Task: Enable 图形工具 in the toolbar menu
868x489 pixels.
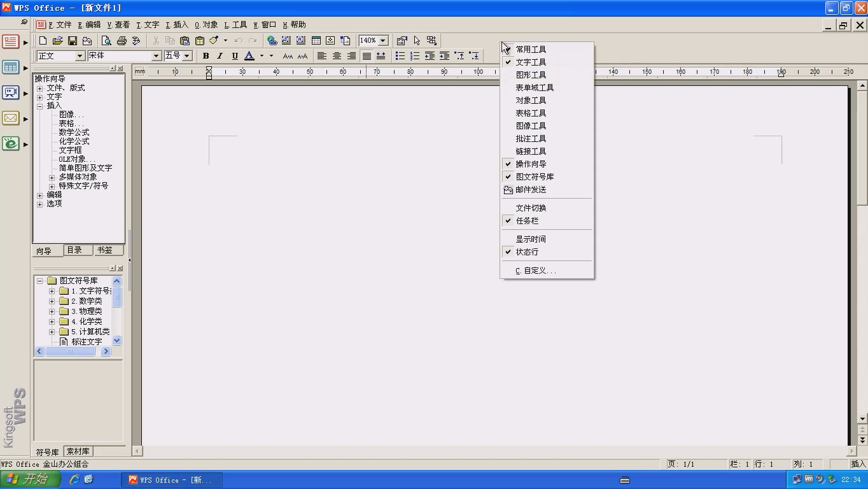Action: 547,74
